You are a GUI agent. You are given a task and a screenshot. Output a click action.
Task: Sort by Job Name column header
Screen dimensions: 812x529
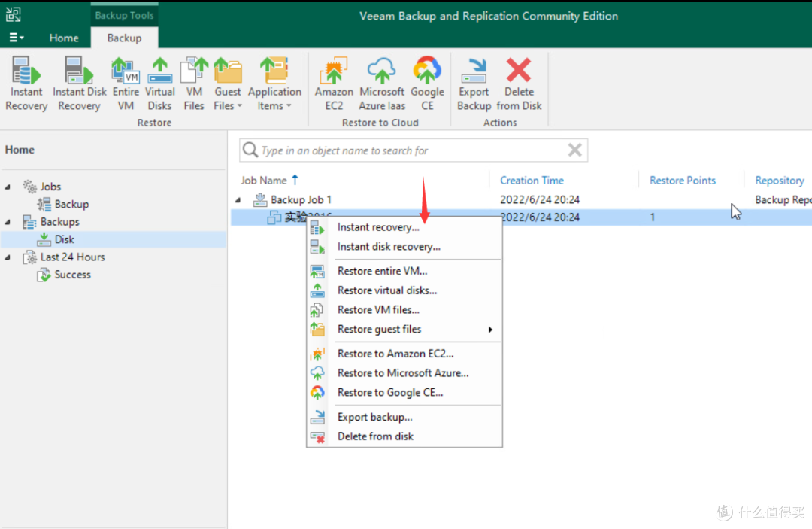point(264,181)
